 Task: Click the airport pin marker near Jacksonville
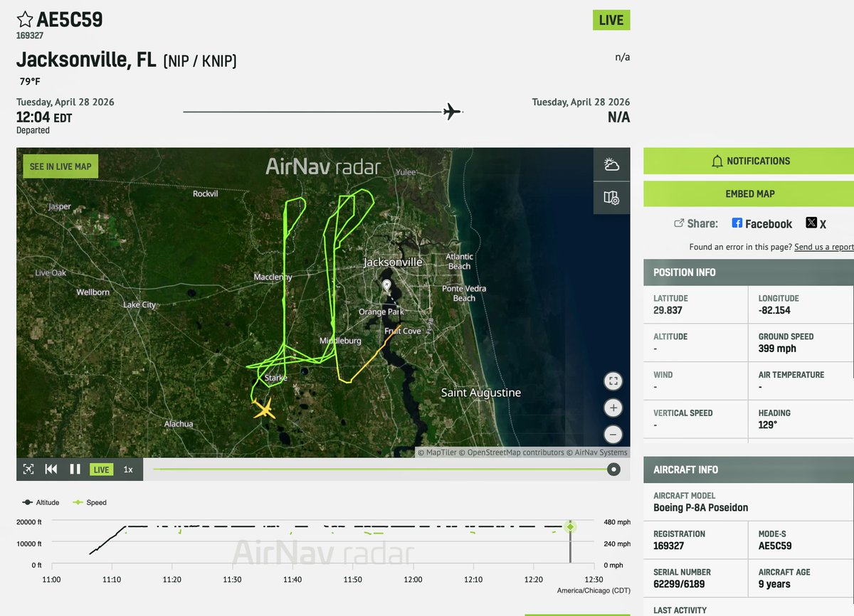pos(386,287)
